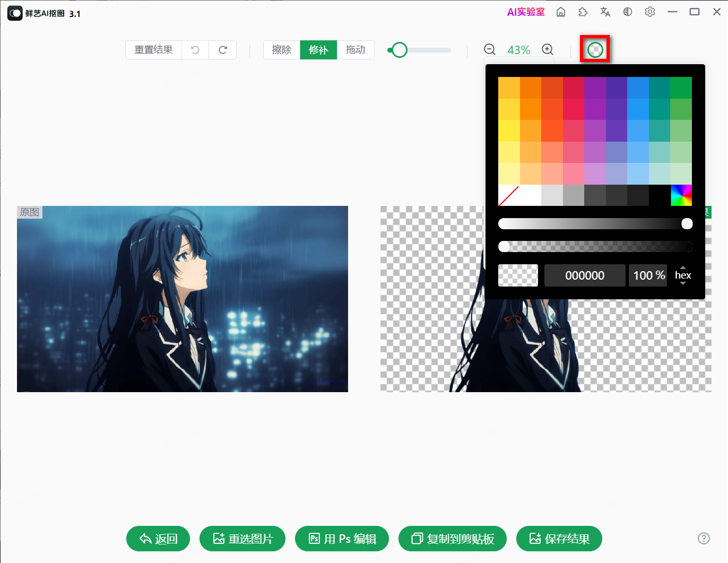This screenshot has width=728, height=563.
Task: Click the help question mark icon
Action: click(x=704, y=539)
